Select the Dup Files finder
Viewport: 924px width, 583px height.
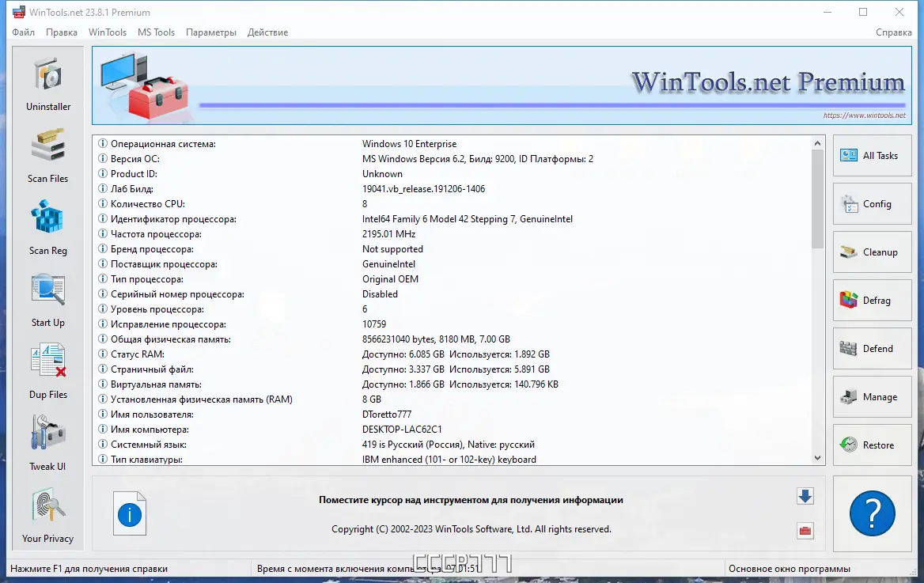point(47,371)
